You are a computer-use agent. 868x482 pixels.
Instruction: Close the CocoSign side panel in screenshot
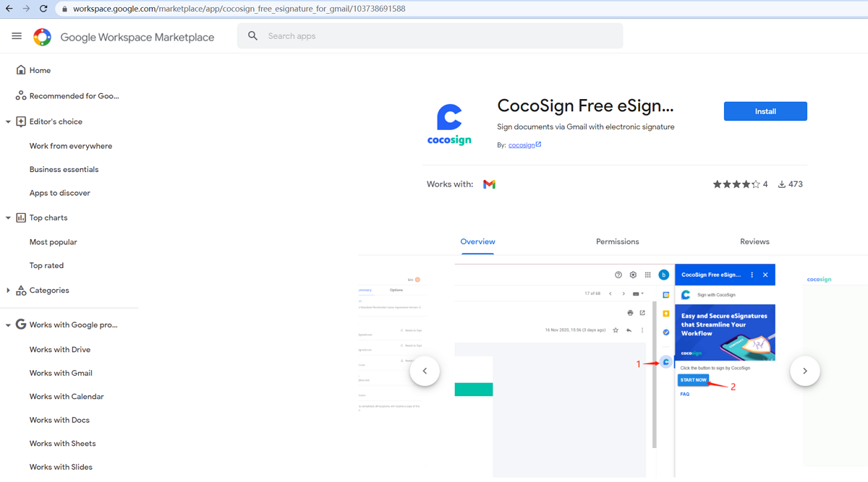click(765, 275)
